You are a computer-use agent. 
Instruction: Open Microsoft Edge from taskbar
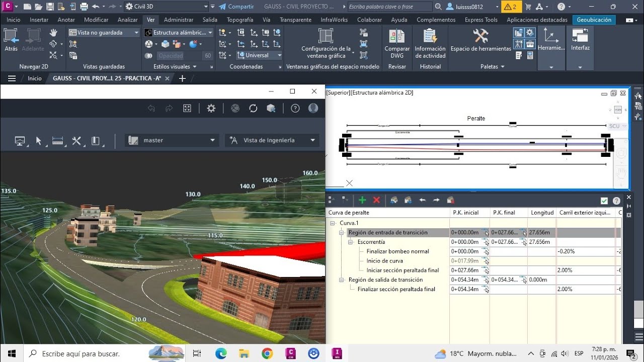tap(221, 353)
